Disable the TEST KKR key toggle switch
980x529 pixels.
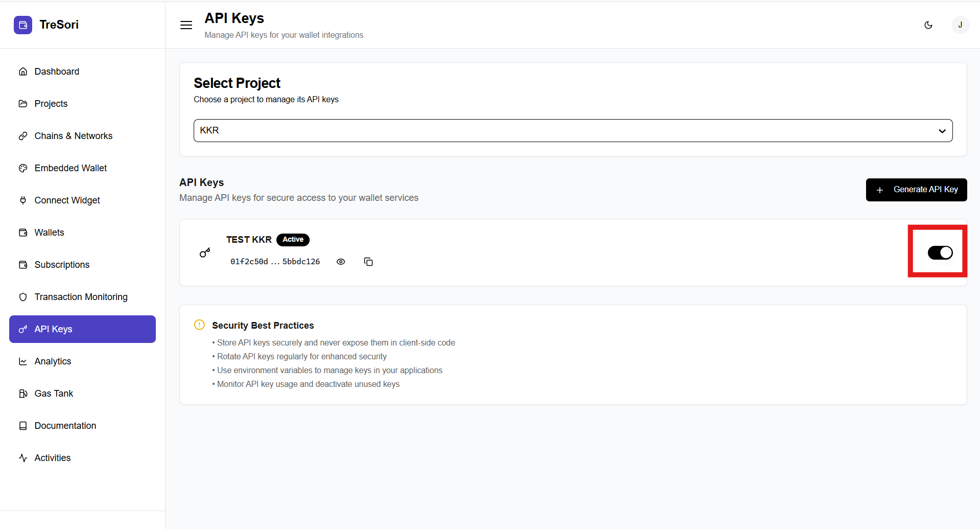coord(940,252)
